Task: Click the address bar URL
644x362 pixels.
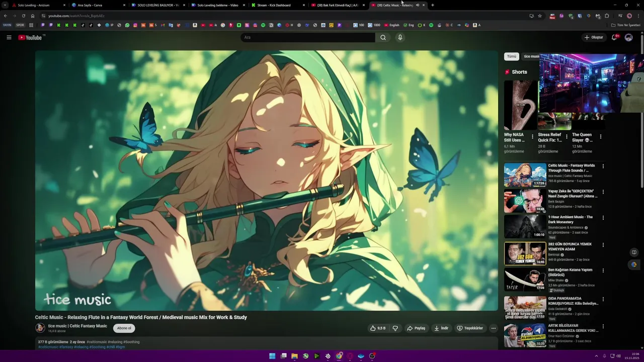Action: 76,16
